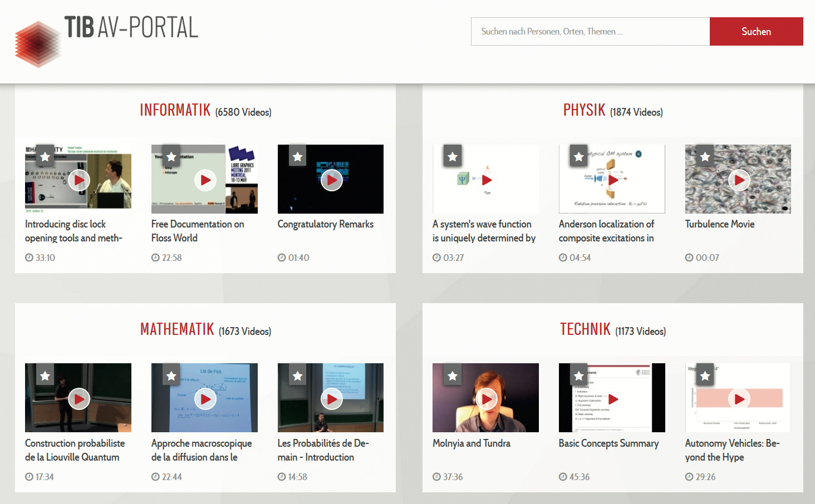Open the INFORMATIK category heading

click(175, 110)
